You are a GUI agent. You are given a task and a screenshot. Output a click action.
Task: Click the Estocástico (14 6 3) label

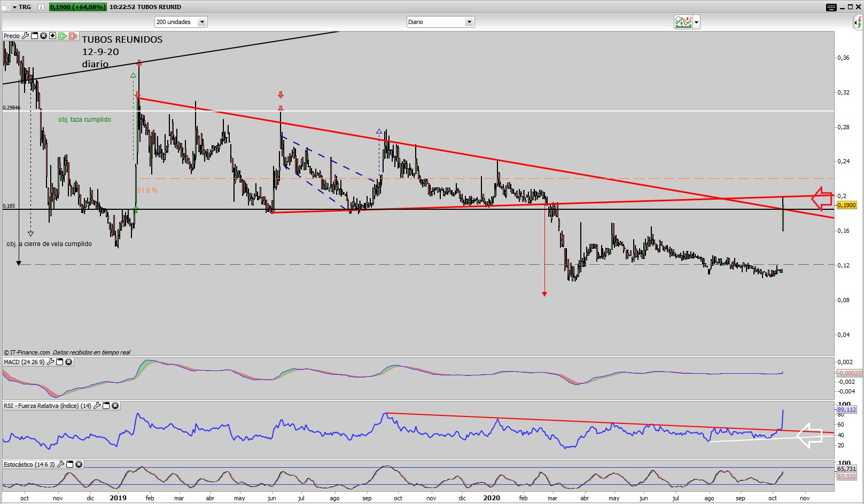tap(29, 464)
